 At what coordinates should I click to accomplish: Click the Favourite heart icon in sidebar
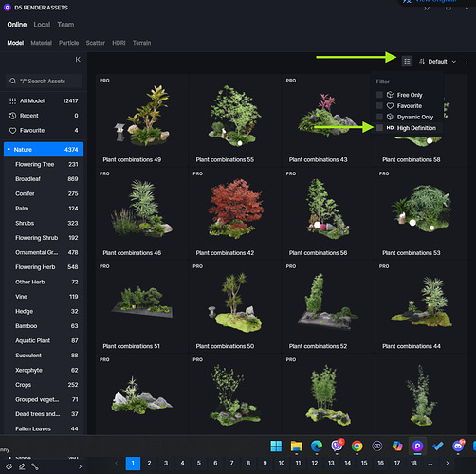pyautogui.click(x=12, y=131)
